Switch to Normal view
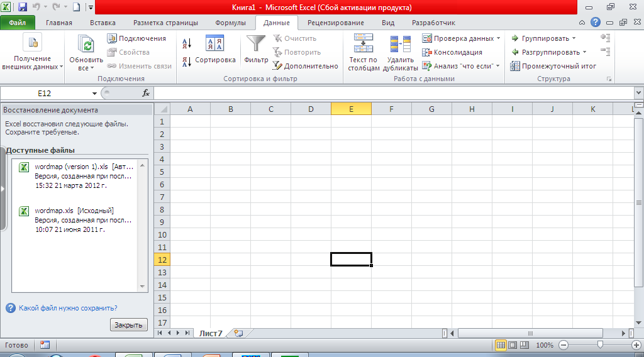Image resolution: width=644 pixels, height=357 pixels. click(x=501, y=345)
